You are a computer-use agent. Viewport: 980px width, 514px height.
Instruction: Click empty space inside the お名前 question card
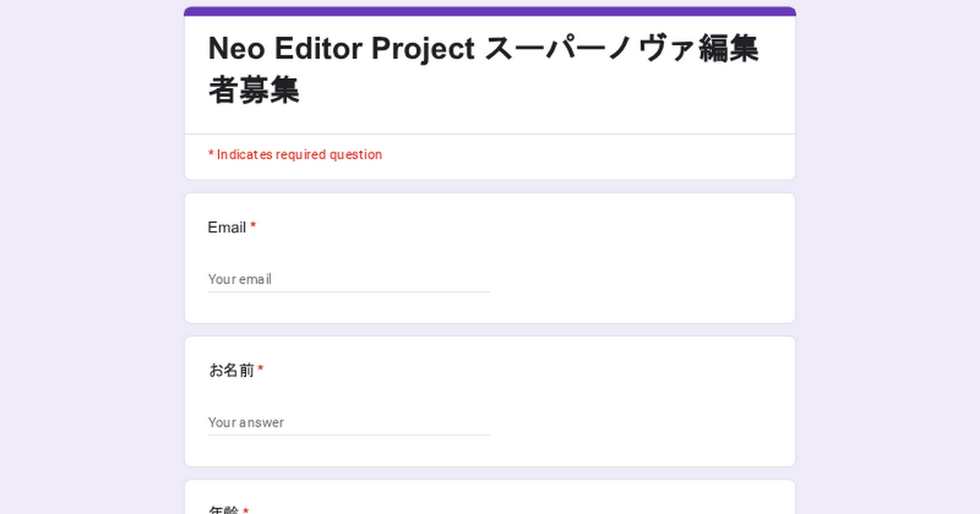tap(637, 404)
